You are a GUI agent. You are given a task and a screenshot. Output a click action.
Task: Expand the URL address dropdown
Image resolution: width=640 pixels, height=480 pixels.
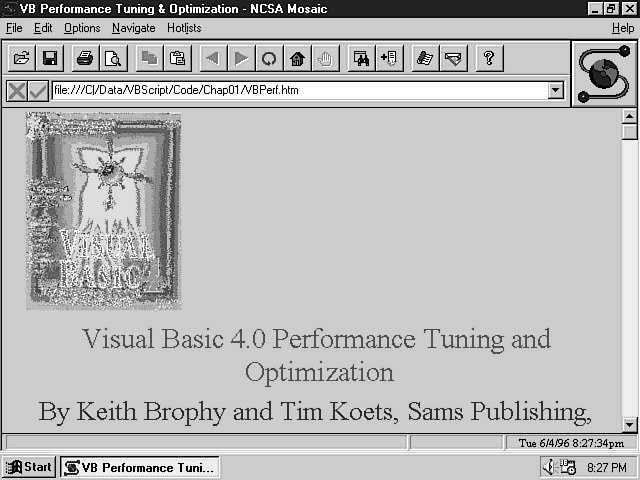point(556,91)
